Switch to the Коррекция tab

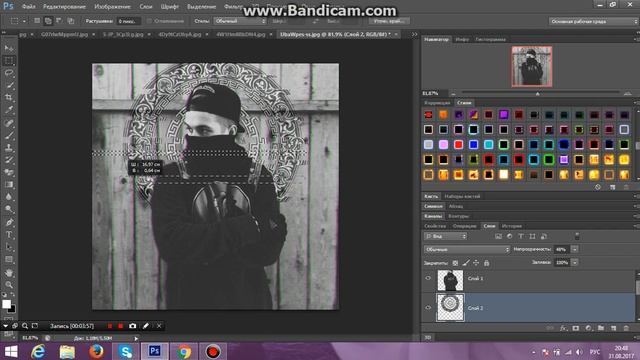pos(437,103)
